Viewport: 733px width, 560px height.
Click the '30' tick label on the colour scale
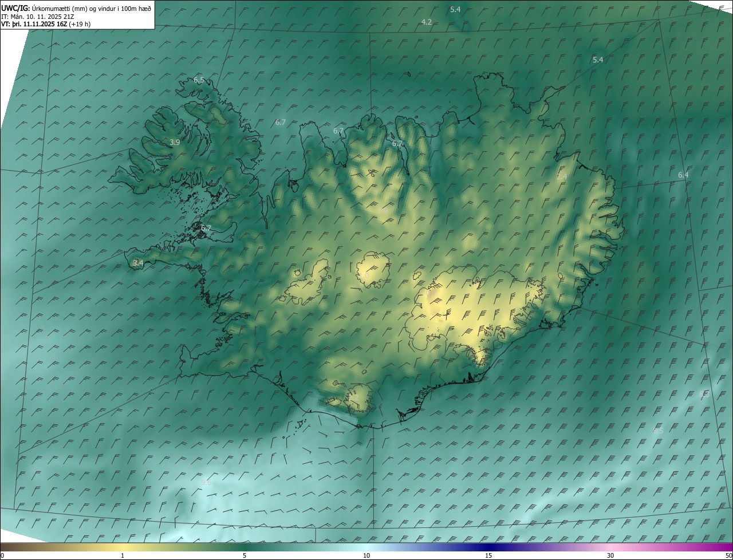click(610, 555)
